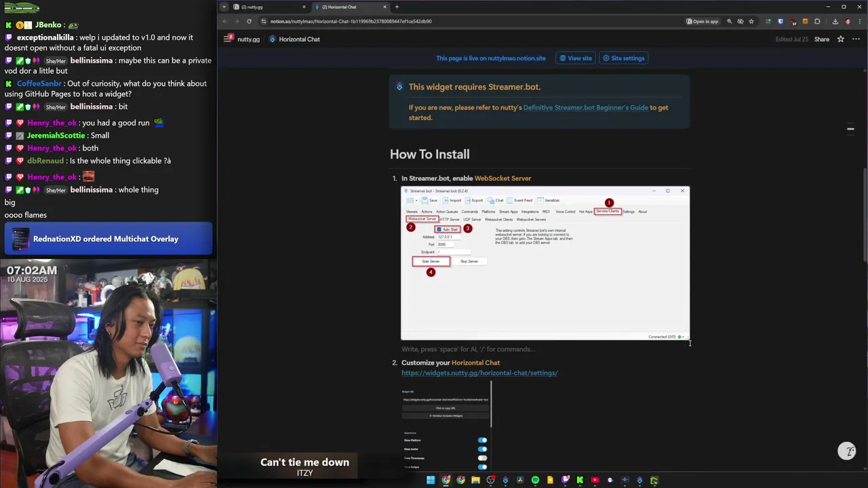Favorite this Notion page with the star

[841, 39]
